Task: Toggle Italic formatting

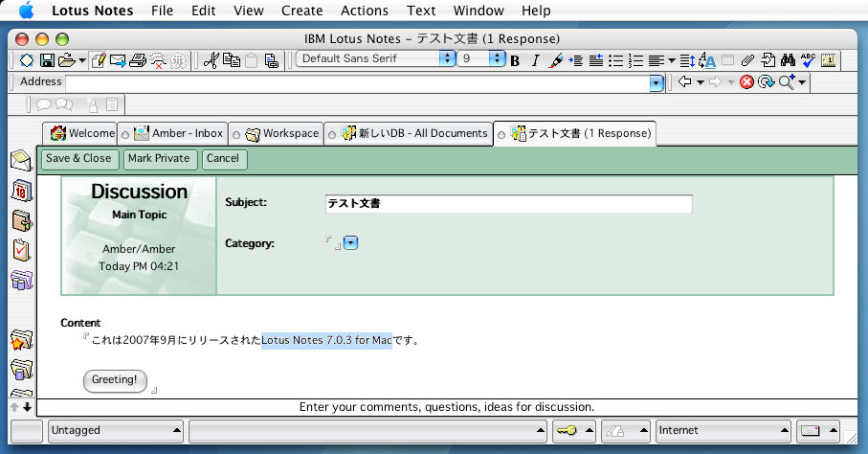Action: coord(535,61)
